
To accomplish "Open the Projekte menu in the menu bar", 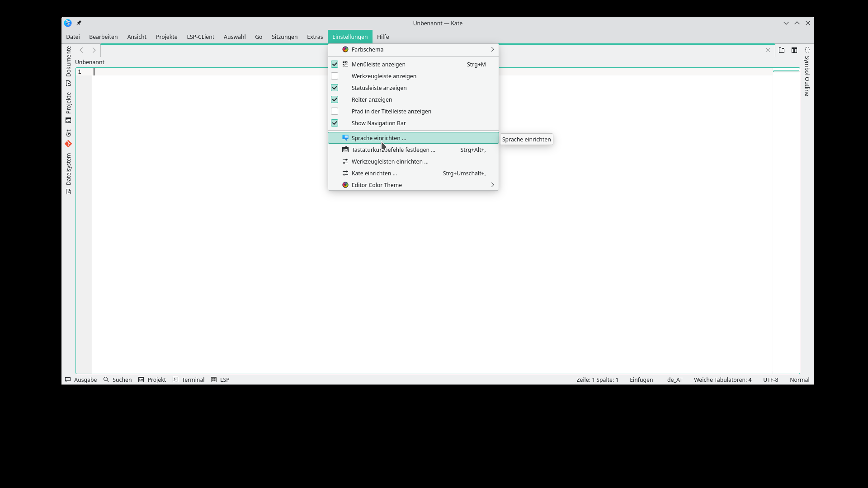I will coord(166,37).
